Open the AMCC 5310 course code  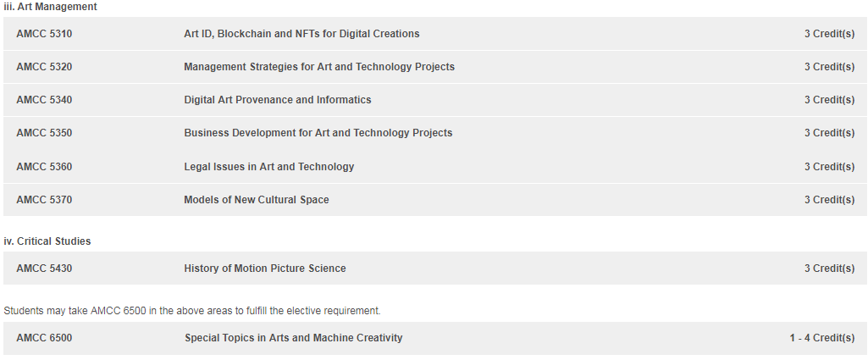pos(44,34)
